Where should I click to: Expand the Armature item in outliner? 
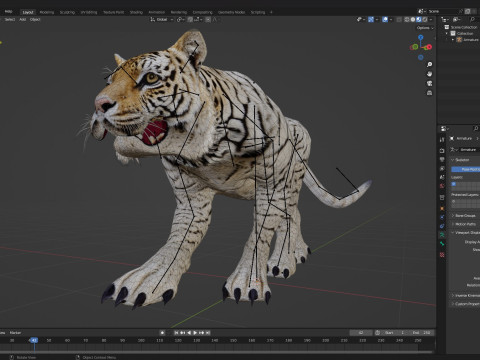tap(453, 40)
